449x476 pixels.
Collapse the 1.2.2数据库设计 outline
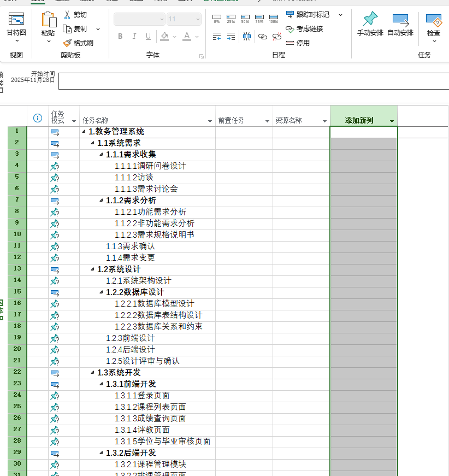tap(102, 292)
